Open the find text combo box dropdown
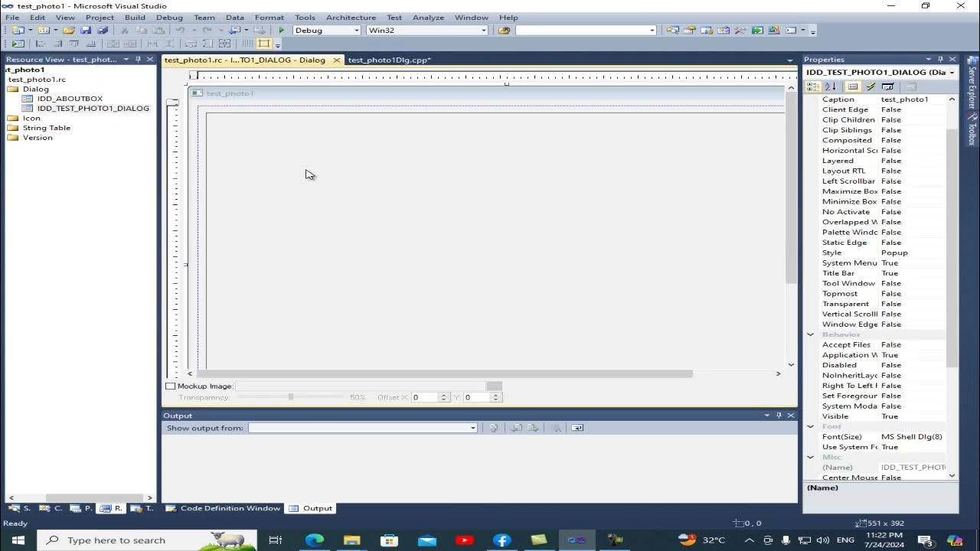Image resolution: width=980 pixels, height=551 pixels. coord(652,31)
